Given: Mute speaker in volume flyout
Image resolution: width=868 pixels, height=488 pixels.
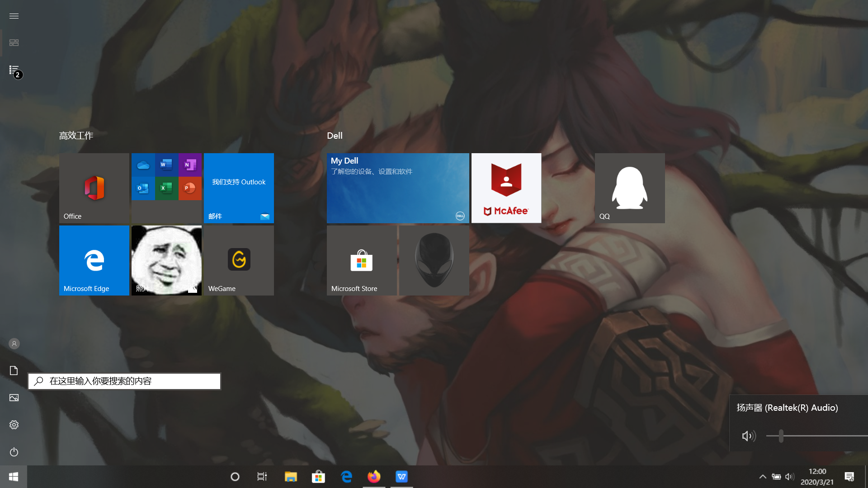Looking at the screenshot, I should (x=749, y=436).
